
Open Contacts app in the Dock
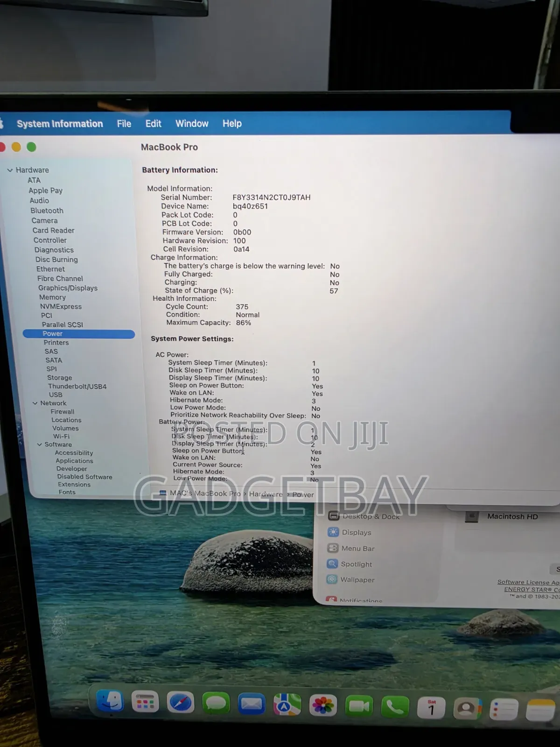467,709
